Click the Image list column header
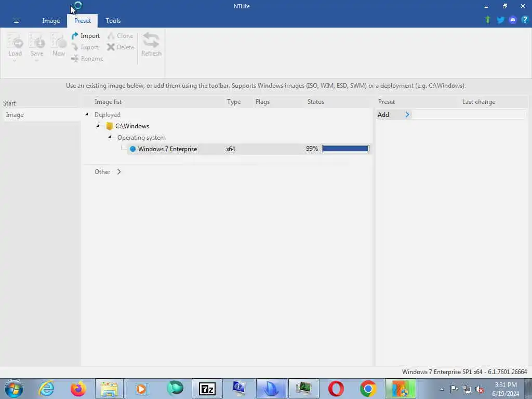Viewport: 532px width, 399px height. (x=108, y=102)
